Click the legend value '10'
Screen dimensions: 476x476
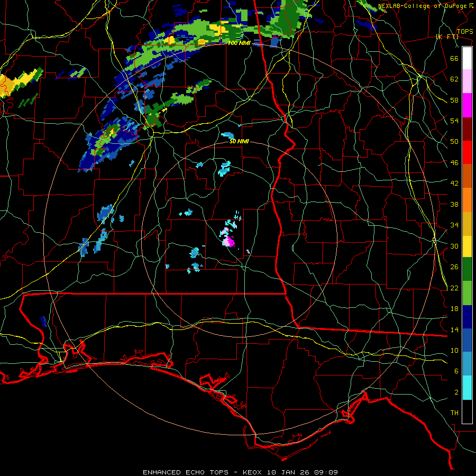(x=454, y=350)
